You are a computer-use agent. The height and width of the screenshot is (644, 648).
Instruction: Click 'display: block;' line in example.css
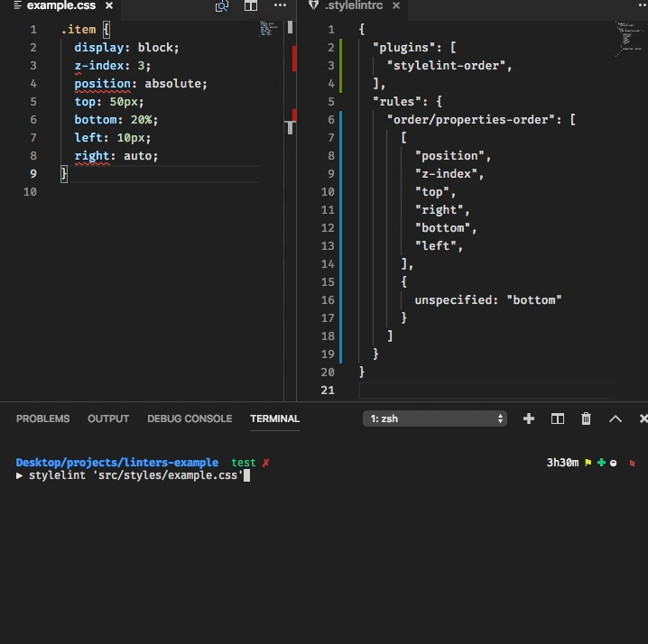[126, 48]
